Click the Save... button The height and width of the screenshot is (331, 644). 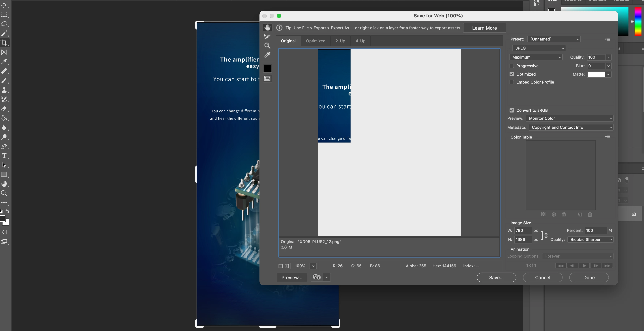[496, 277]
